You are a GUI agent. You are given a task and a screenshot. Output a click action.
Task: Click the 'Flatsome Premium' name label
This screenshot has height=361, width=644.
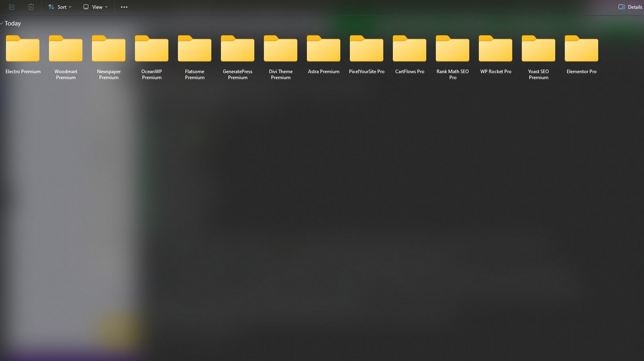click(195, 74)
